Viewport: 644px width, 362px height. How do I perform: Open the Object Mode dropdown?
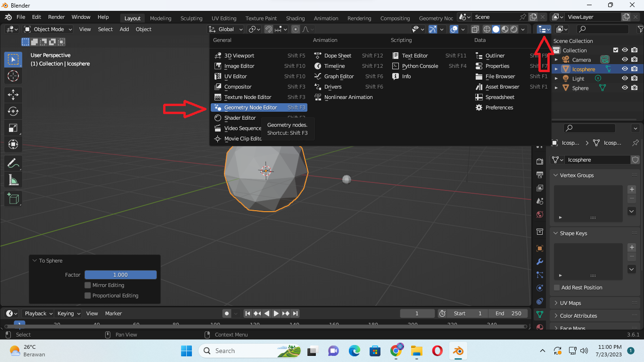(48, 29)
